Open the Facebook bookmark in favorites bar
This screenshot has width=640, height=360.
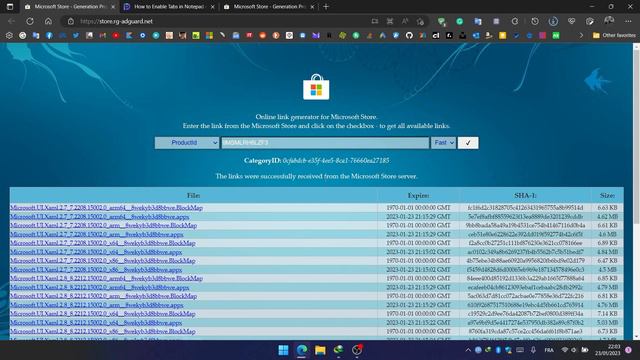[49, 36]
